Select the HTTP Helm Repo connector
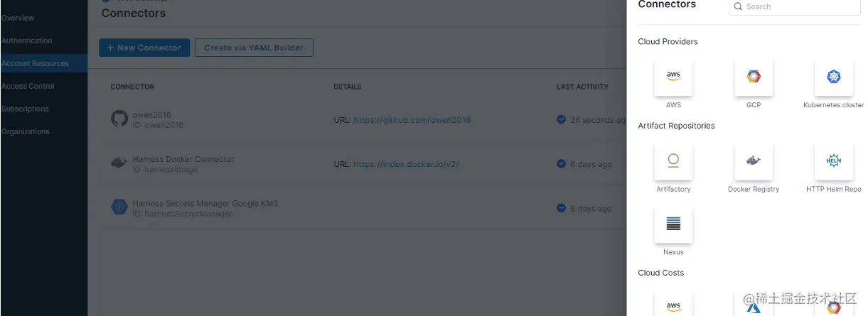Viewport: 868px width, 316px height. click(833, 161)
